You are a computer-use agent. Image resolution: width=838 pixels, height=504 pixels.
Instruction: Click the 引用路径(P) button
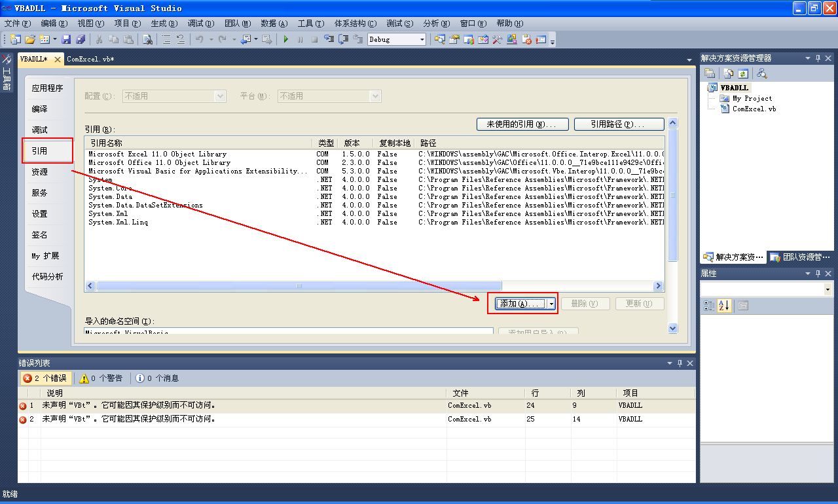619,124
